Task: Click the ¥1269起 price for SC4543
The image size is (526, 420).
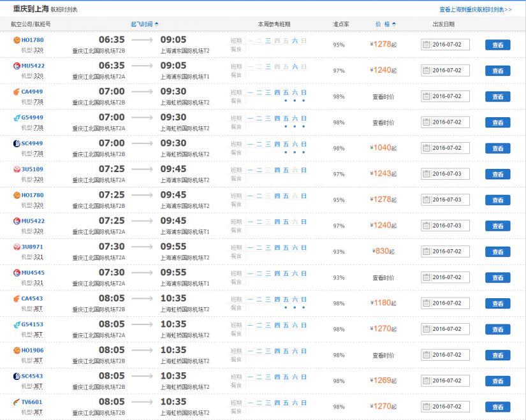Action: (383, 380)
